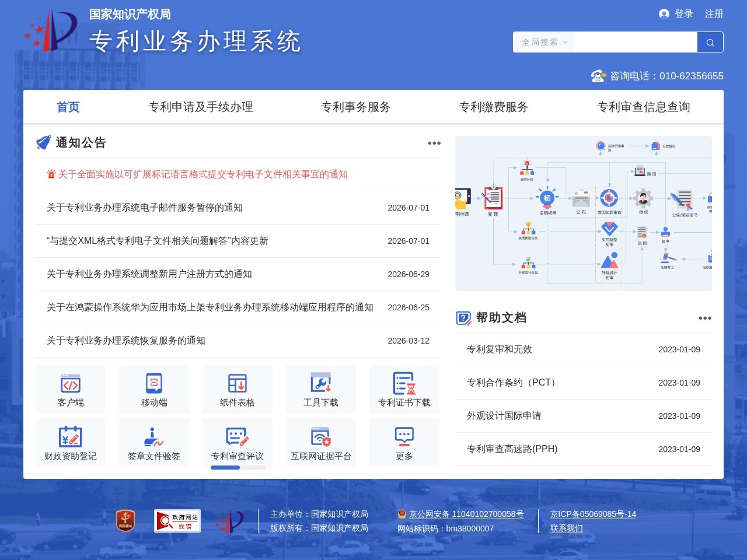Screen dimensions: 747x560
Task: Open the 专利复审和无效 help document
Action: tap(500, 349)
